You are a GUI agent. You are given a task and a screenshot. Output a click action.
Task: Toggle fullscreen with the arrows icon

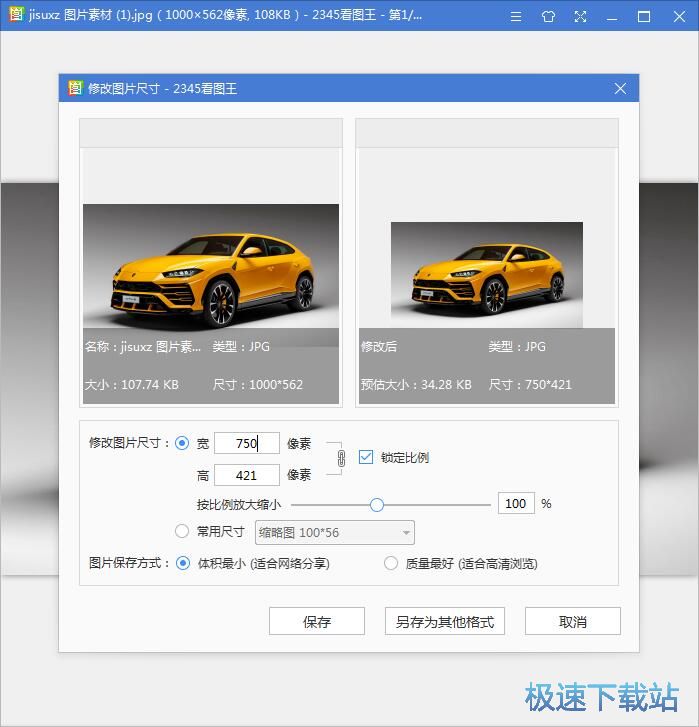[580, 17]
